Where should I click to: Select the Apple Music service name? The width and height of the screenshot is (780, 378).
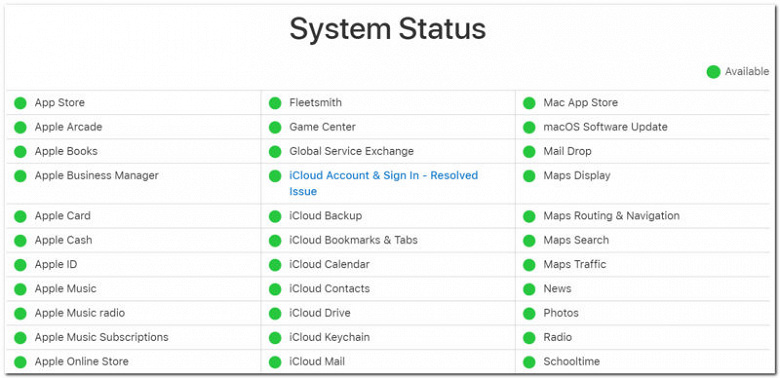(66, 289)
